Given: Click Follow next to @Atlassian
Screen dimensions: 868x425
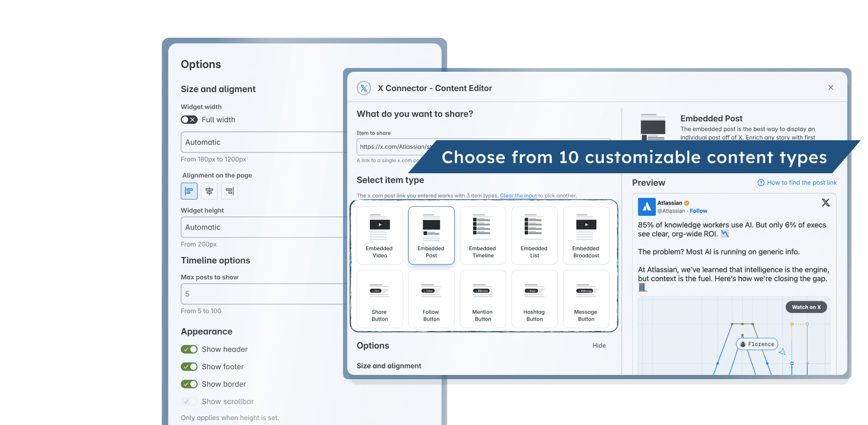Looking at the screenshot, I should (x=699, y=211).
